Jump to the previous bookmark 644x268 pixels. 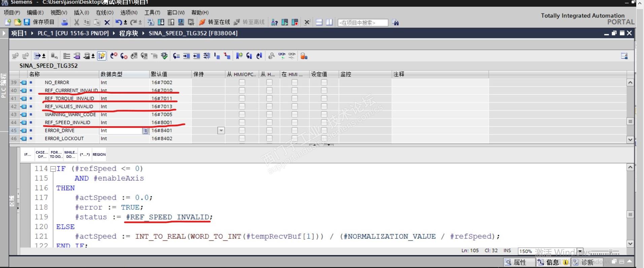point(259,56)
